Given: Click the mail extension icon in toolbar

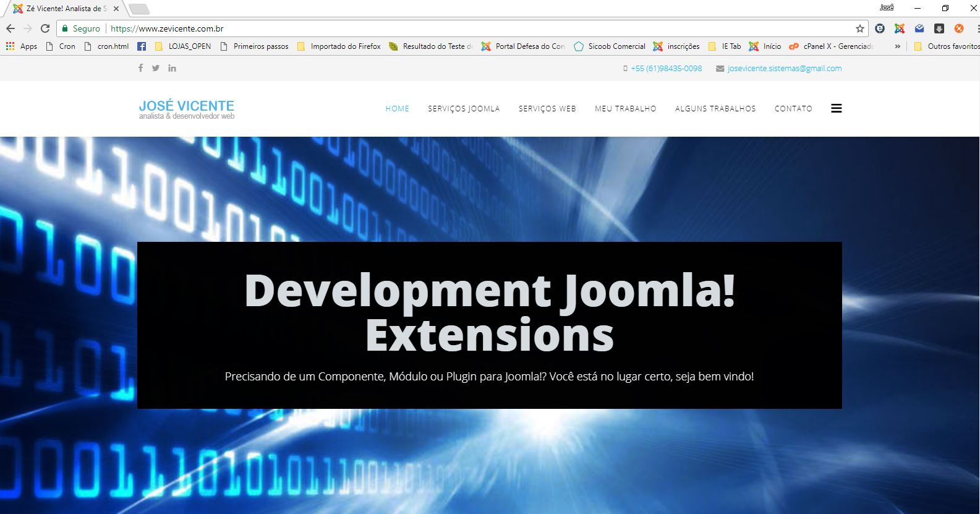Looking at the screenshot, I should click(x=919, y=28).
